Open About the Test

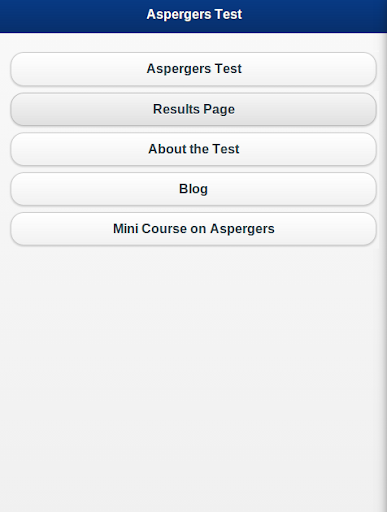tap(193, 149)
